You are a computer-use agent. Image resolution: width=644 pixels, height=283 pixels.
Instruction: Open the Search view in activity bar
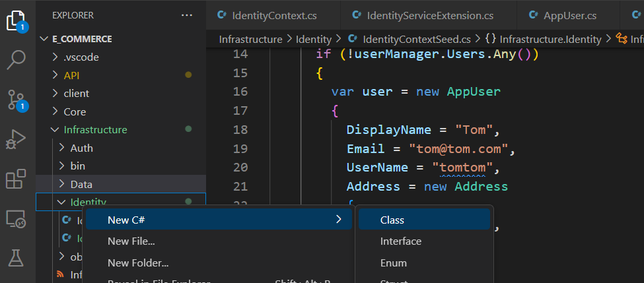17,60
